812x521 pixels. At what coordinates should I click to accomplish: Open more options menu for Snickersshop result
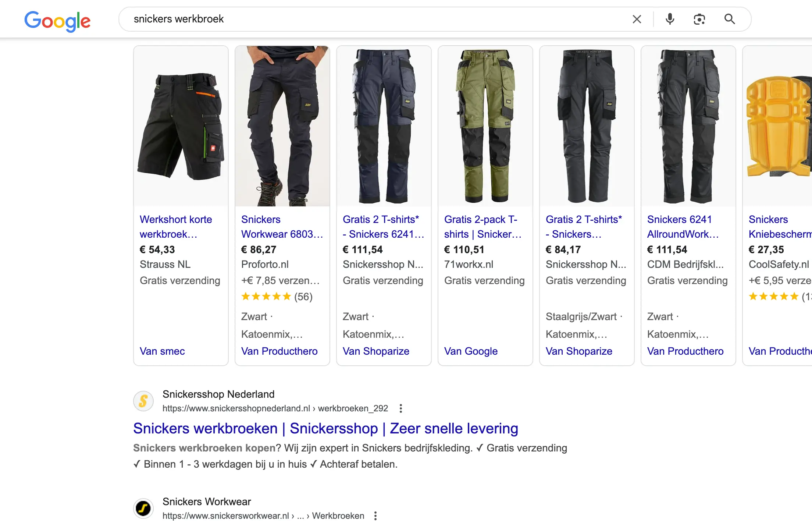pyautogui.click(x=401, y=408)
